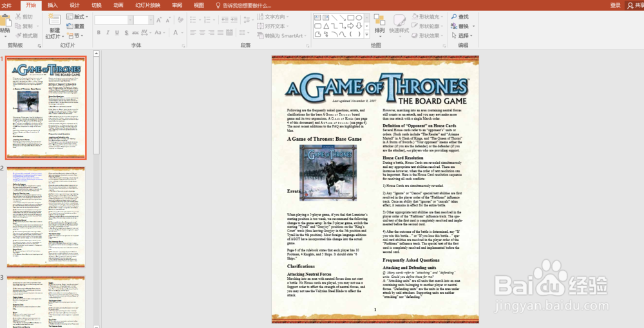Click the decrease indent icon
Viewport: 644px width, 328px height.
pos(225,20)
